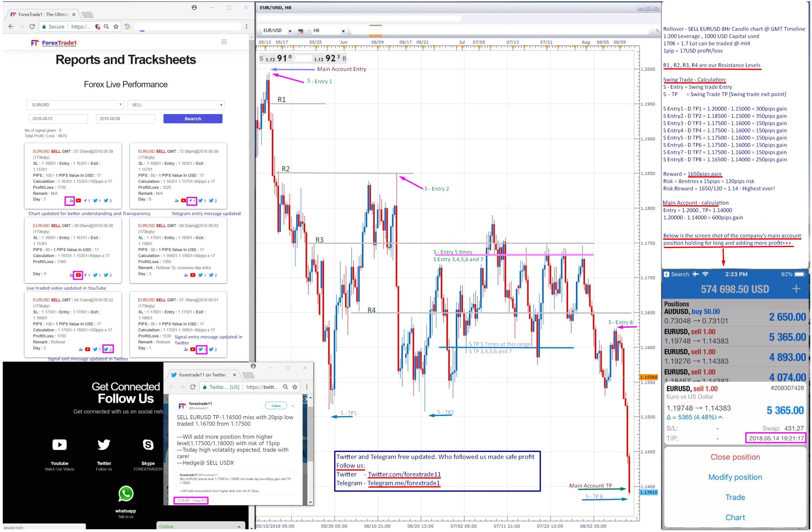Open chart icon on 2018.08.09 signal card
The image size is (812, 532).
71,201
